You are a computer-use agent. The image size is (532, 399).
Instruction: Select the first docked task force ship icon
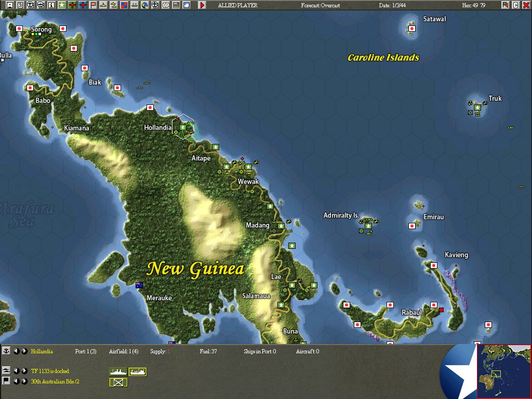[118, 372]
